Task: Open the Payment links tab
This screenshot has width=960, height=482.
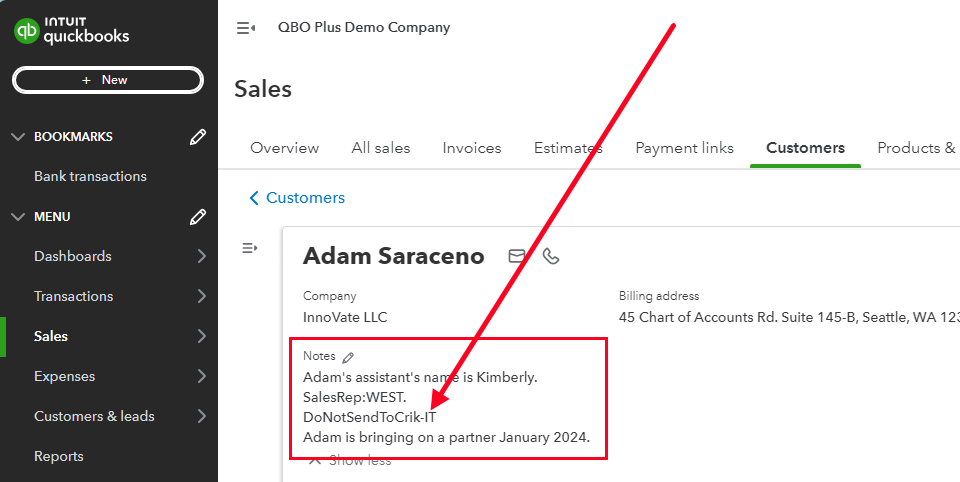Action: [x=684, y=148]
